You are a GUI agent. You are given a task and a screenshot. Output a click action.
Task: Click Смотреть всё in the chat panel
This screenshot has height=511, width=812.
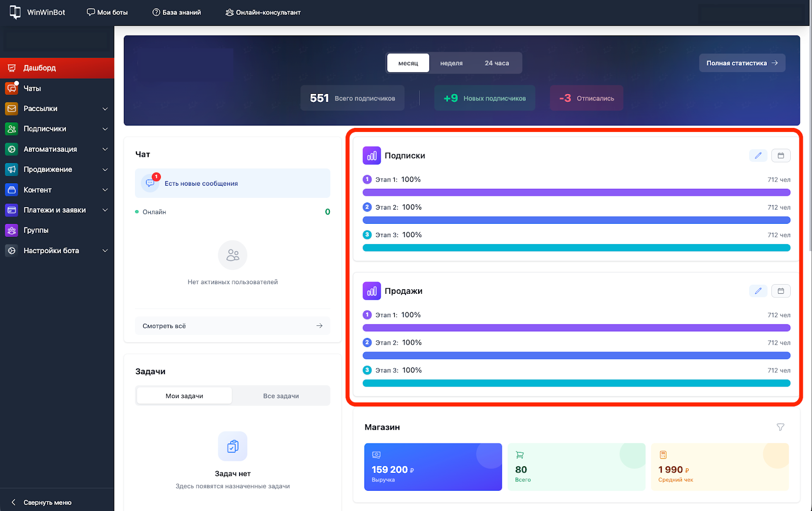[x=232, y=326]
